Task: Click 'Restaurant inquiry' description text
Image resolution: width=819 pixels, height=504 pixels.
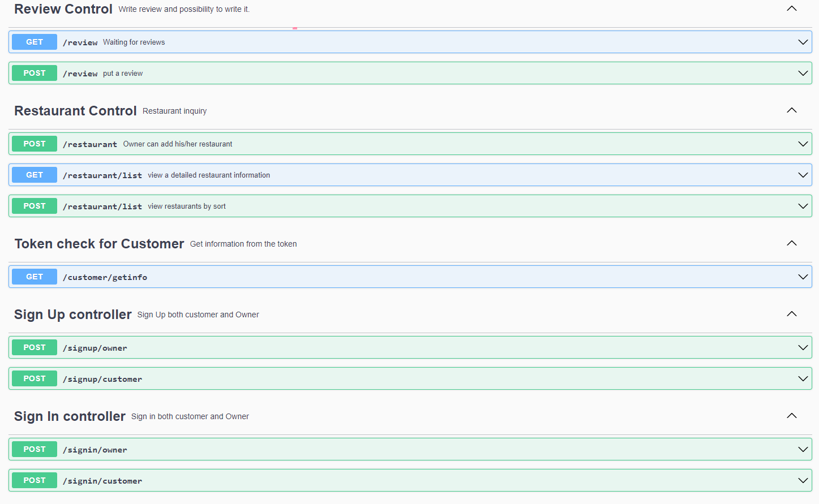Action: click(175, 111)
